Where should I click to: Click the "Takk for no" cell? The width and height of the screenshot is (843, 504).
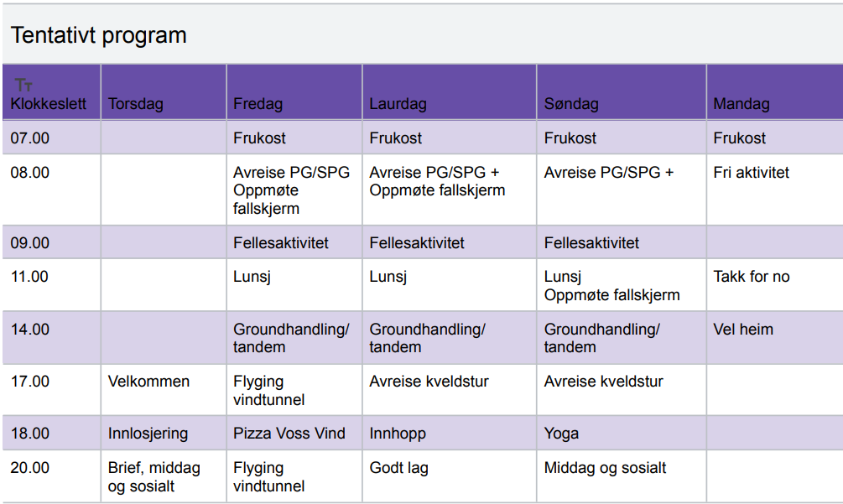751,277
